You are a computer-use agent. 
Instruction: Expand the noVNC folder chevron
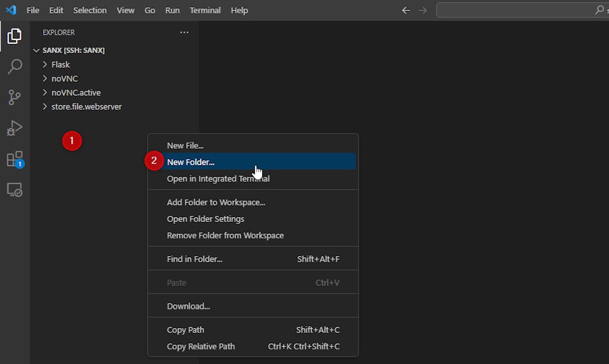coord(45,79)
